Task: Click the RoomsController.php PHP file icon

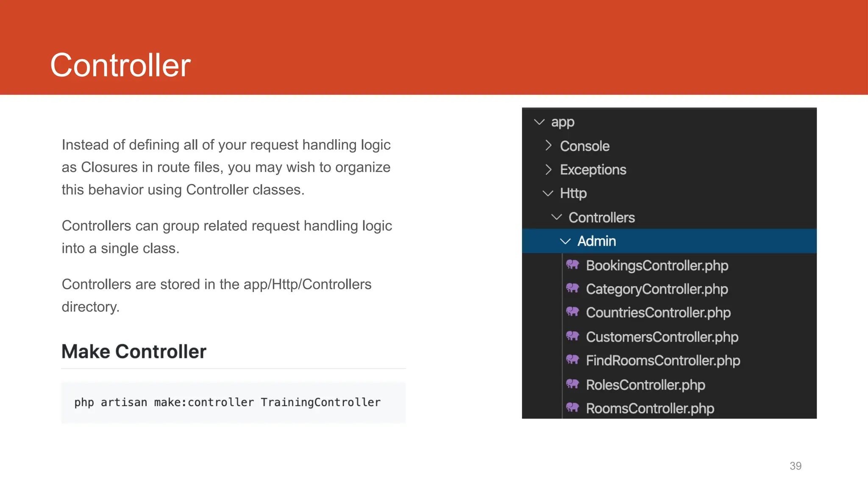Action: (x=573, y=408)
